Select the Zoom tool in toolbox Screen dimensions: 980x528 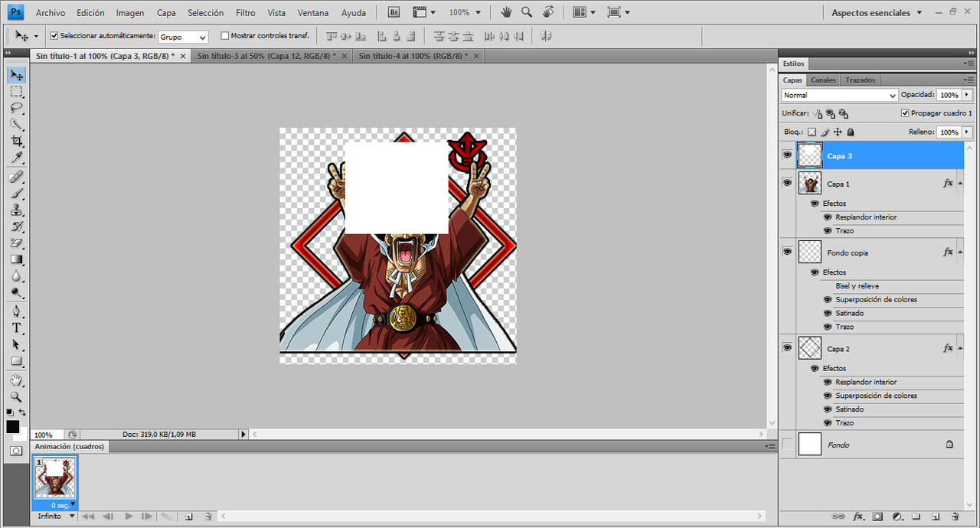[x=16, y=396]
